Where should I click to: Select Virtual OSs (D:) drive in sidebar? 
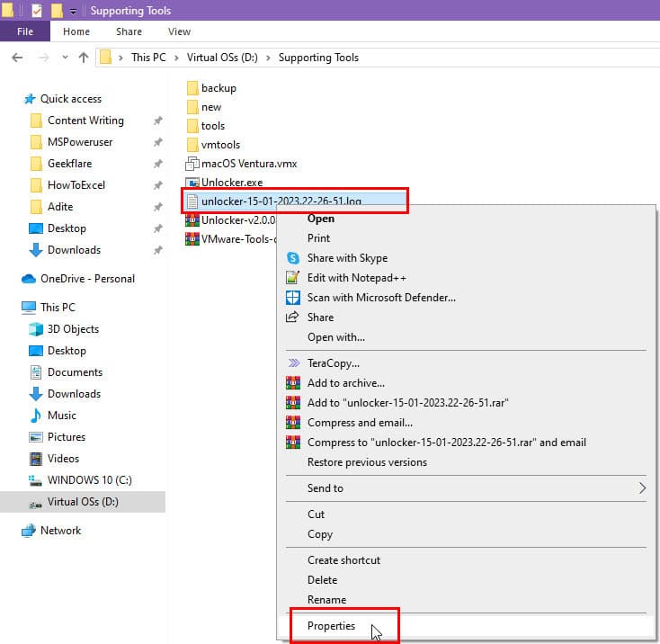83,502
